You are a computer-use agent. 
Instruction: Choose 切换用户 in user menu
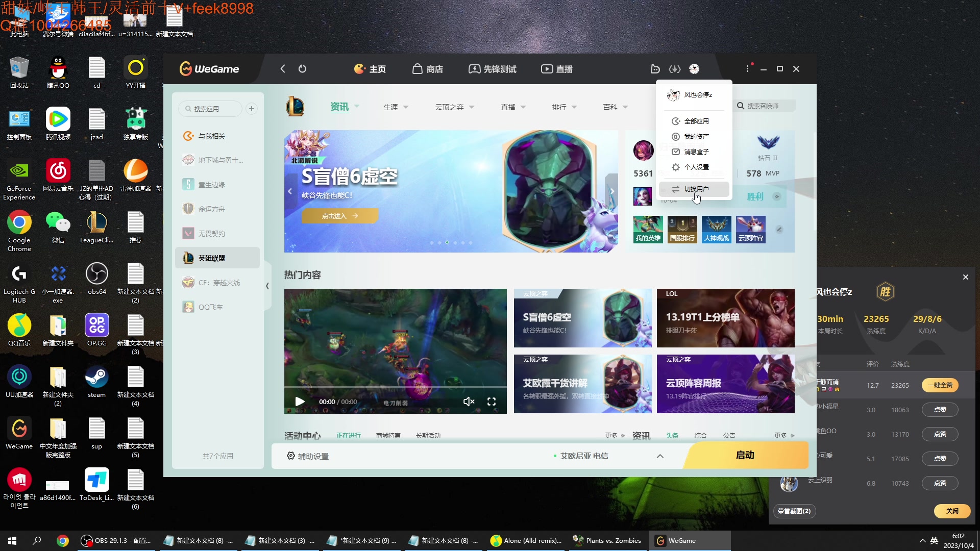[x=694, y=189]
